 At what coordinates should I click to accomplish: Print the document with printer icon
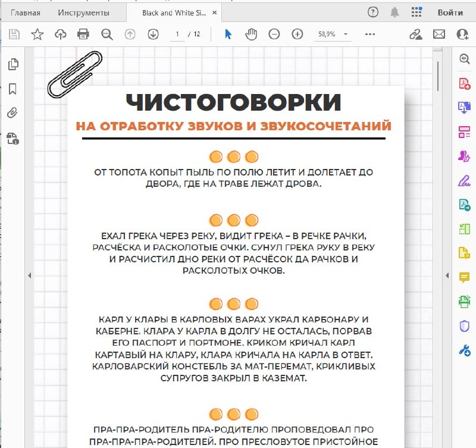point(83,34)
